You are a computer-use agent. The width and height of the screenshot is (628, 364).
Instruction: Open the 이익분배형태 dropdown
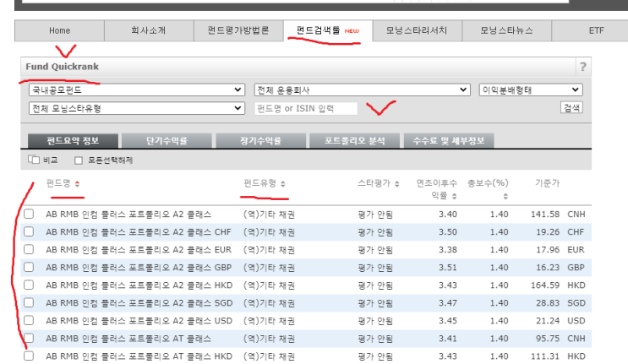531,90
